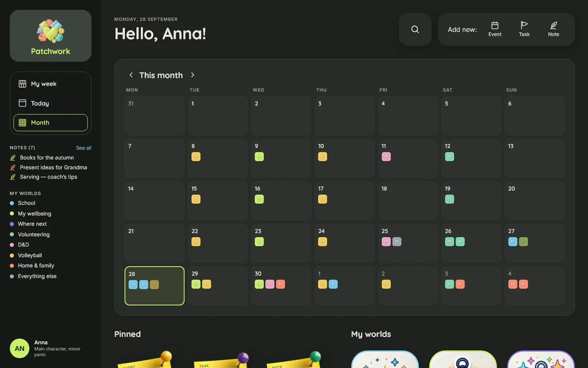Open teal event on the 12th

point(450,157)
